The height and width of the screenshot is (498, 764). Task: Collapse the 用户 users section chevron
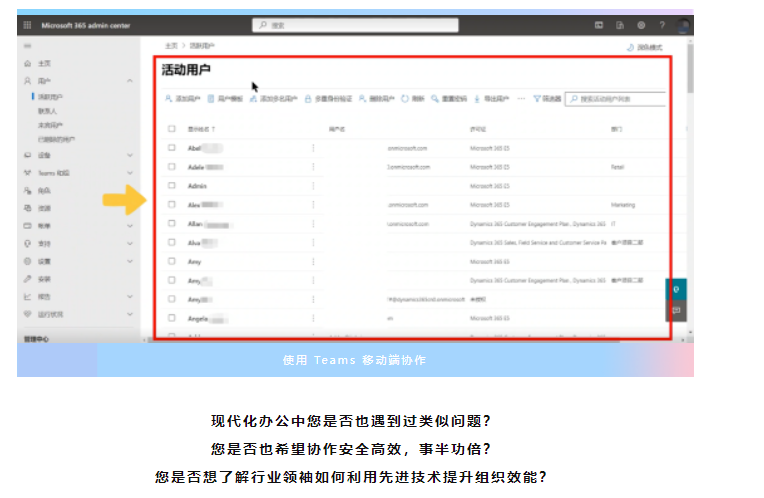(130, 81)
